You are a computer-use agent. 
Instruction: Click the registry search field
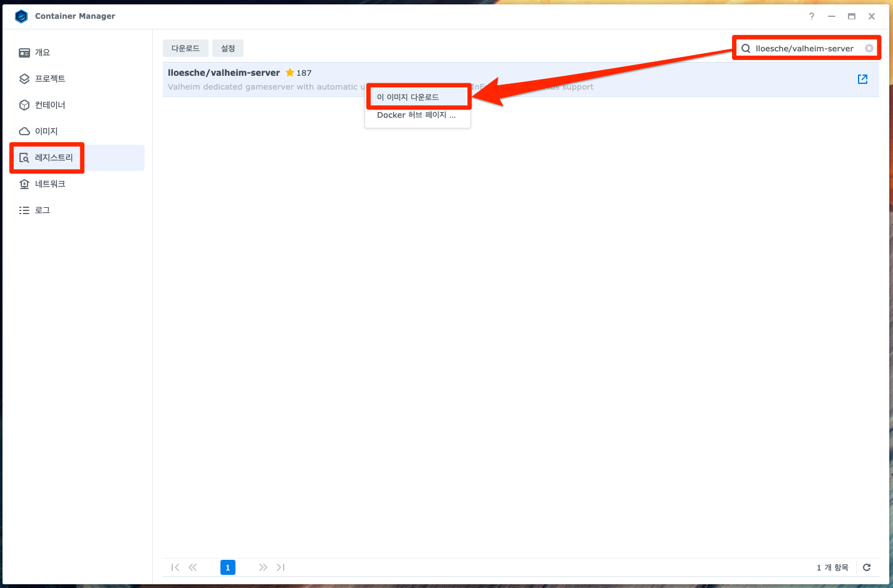[x=807, y=48]
